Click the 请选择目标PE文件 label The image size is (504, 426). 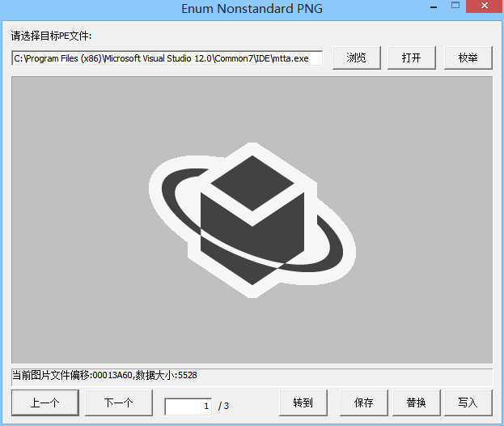click(51, 36)
